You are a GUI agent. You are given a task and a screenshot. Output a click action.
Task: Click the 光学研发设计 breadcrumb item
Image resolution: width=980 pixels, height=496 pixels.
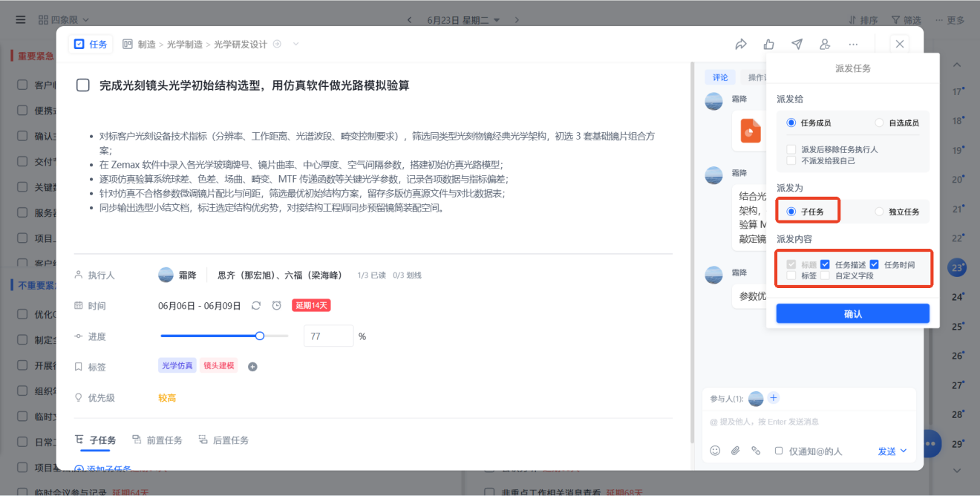[241, 45]
